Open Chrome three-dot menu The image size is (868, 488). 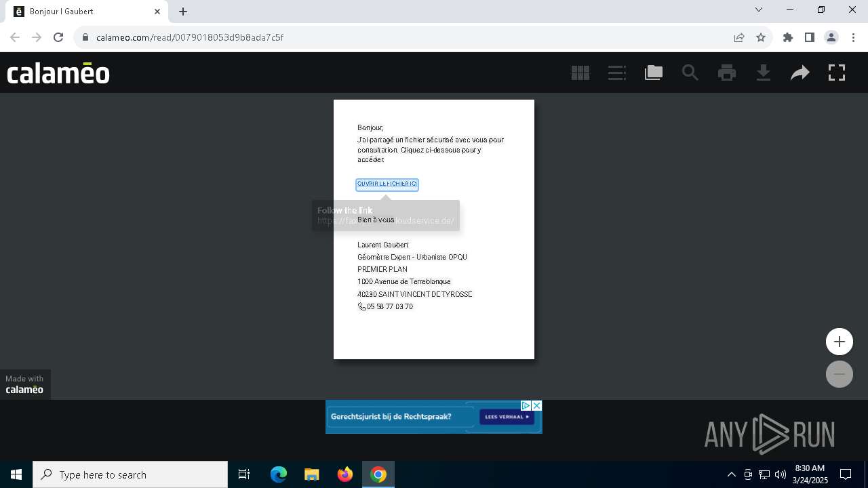click(x=853, y=37)
